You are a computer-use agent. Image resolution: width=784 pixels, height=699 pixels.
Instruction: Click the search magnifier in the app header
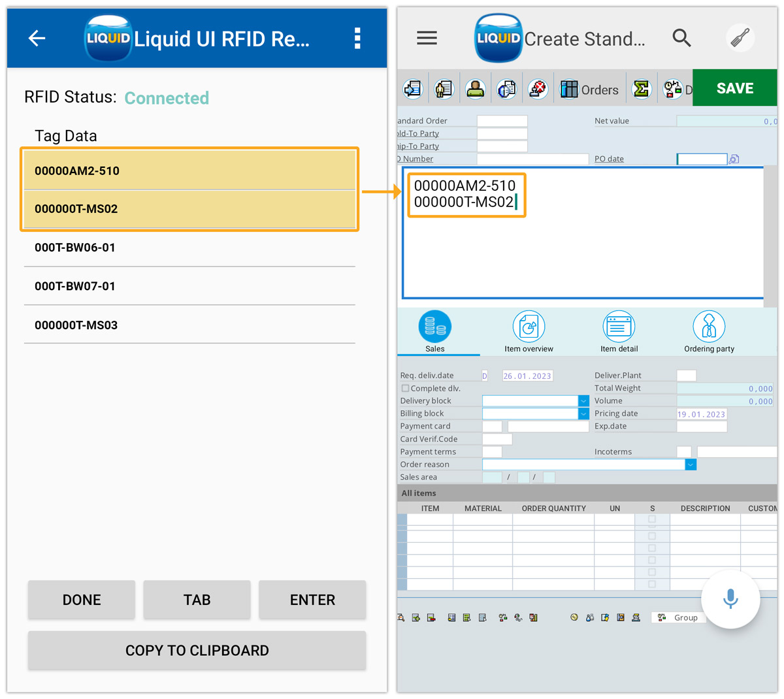coord(681,38)
